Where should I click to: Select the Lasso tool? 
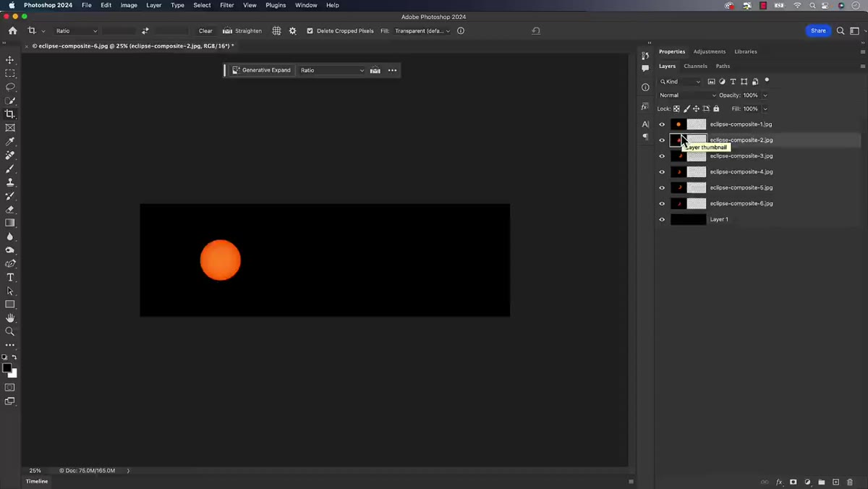[10, 87]
